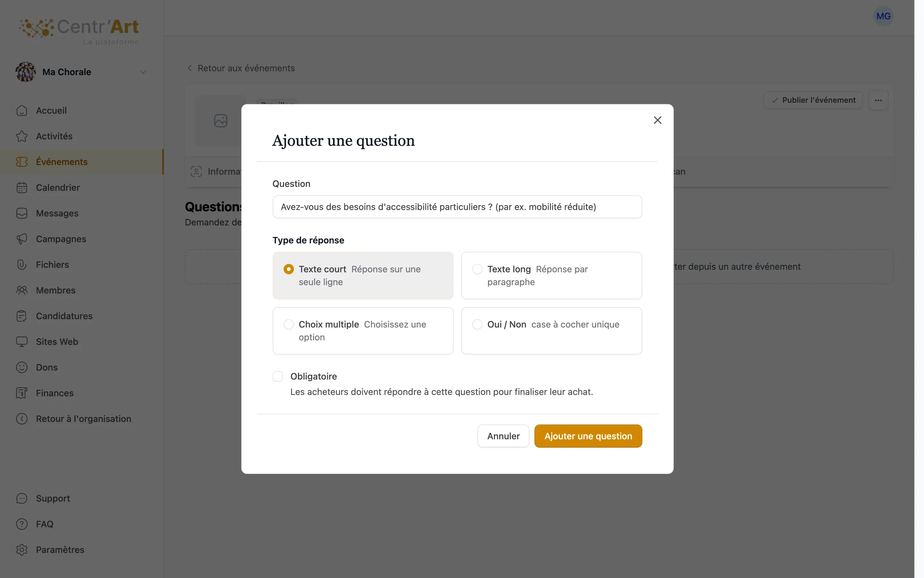Click the Événements ticket icon
The height and width of the screenshot is (578, 924).
pyautogui.click(x=22, y=162)
